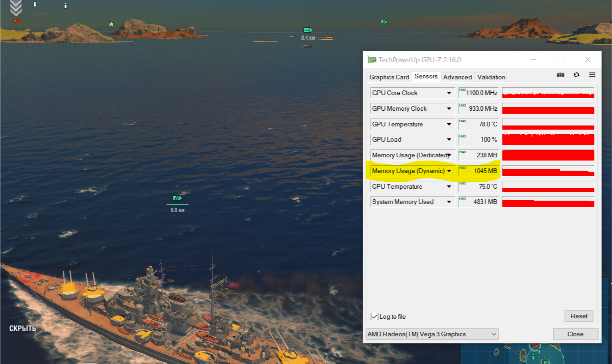
Task: Click the Close button in GPU-Z
Action: [576, 334]
